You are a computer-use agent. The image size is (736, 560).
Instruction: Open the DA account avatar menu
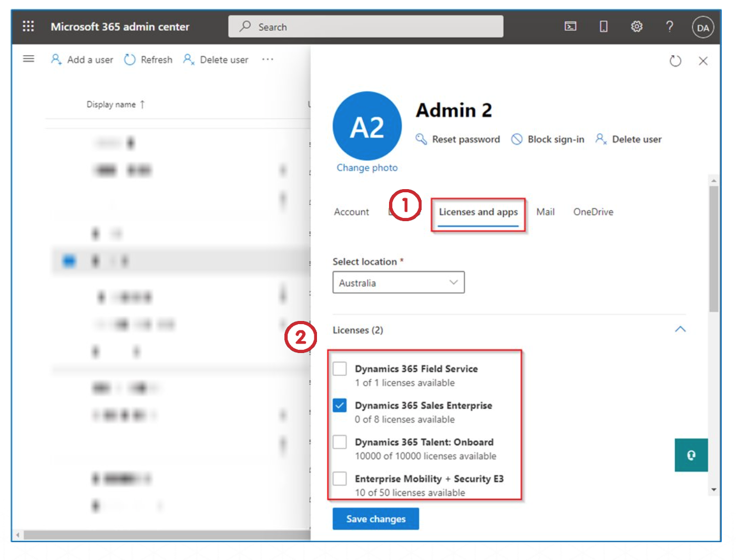point(702,28)
